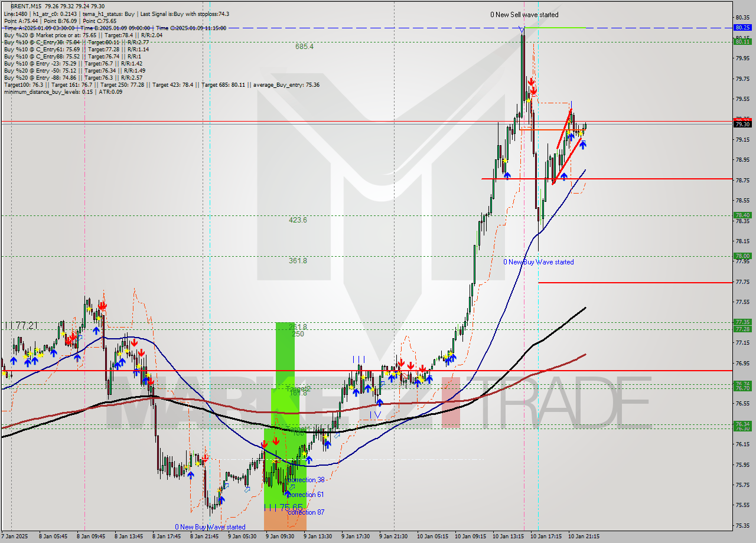Screen dimensions: 756x543
Task: Select the 423.6 Fibonacci level label
Action: point(298,220)
